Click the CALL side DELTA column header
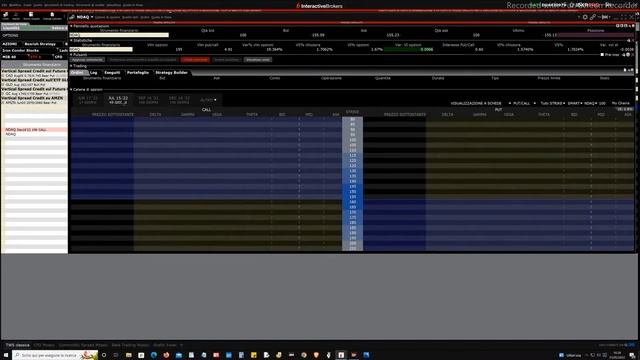This screenshot has height=360, width=640. tap(156, 115)
